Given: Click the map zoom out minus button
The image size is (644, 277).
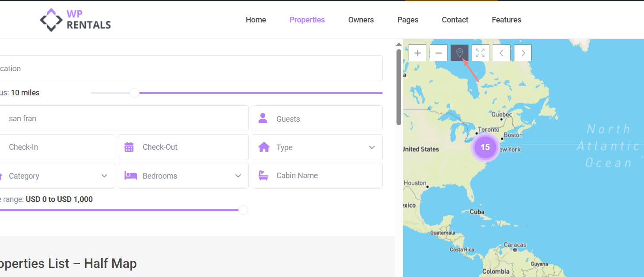Looking at the screenshot, I should pos(438,53).
